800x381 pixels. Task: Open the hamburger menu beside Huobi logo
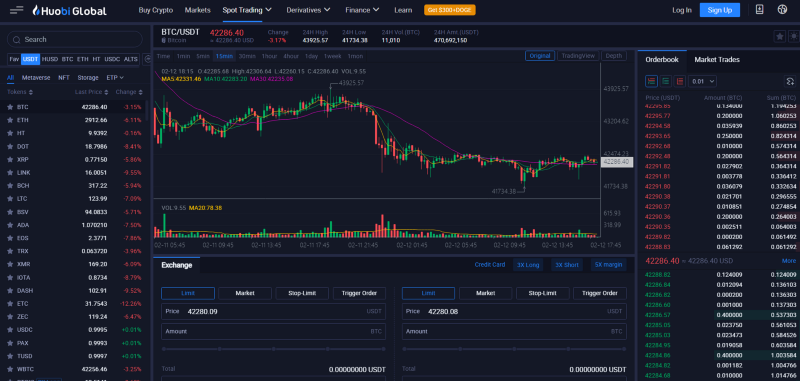[16, 10]
